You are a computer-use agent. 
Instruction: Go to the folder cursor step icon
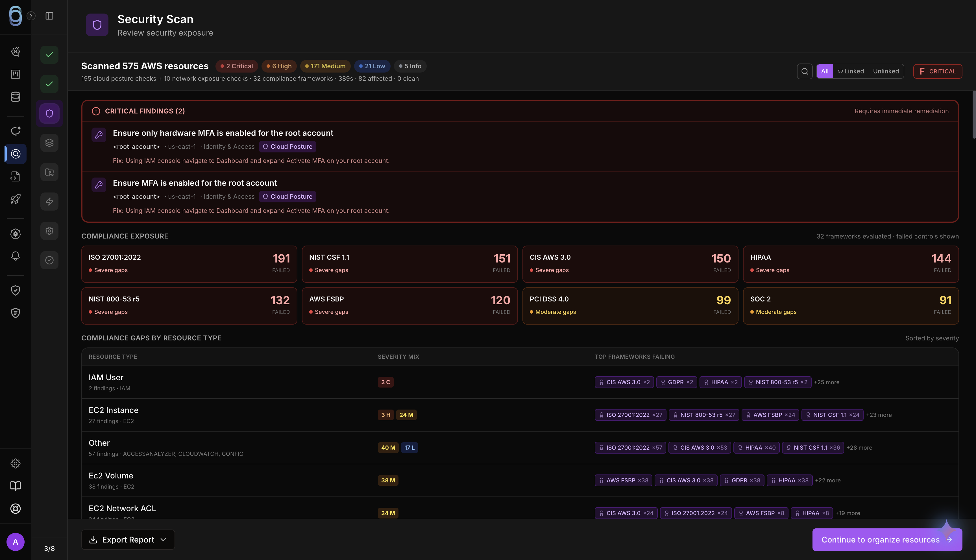click(x=49, y=172)
